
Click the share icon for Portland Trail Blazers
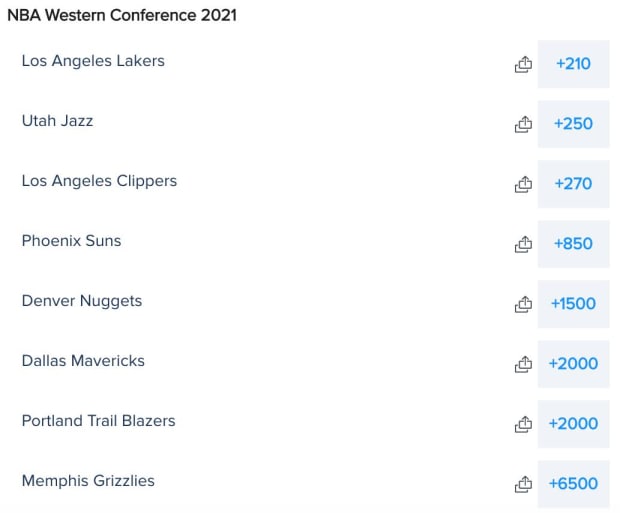pyautogui.click(x=523, y=424)
